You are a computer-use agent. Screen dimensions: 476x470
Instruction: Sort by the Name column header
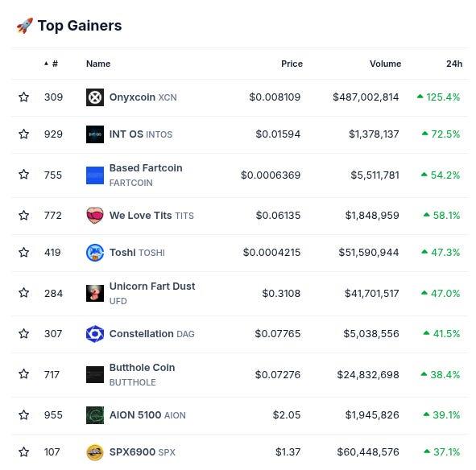click(98, 64)
